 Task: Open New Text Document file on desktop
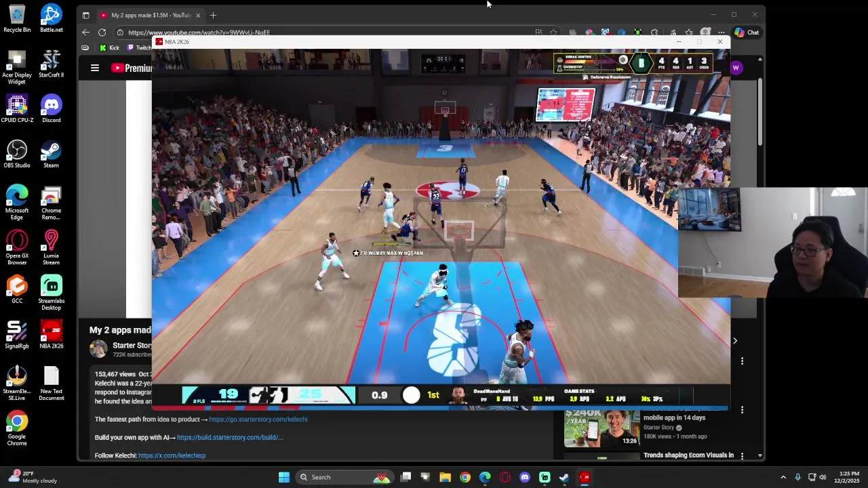(51, 384)
